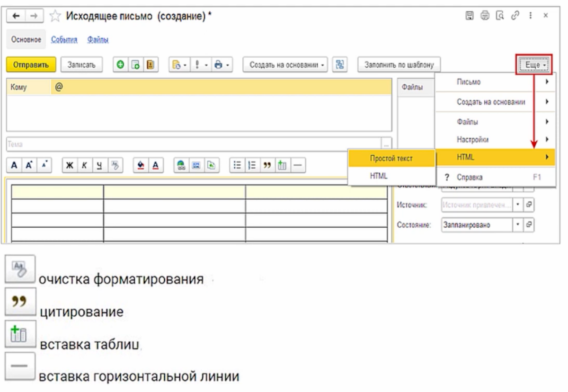Switch to the Основное tab
The width and height of the screenshot is (568, 392).
click(26, 39)
